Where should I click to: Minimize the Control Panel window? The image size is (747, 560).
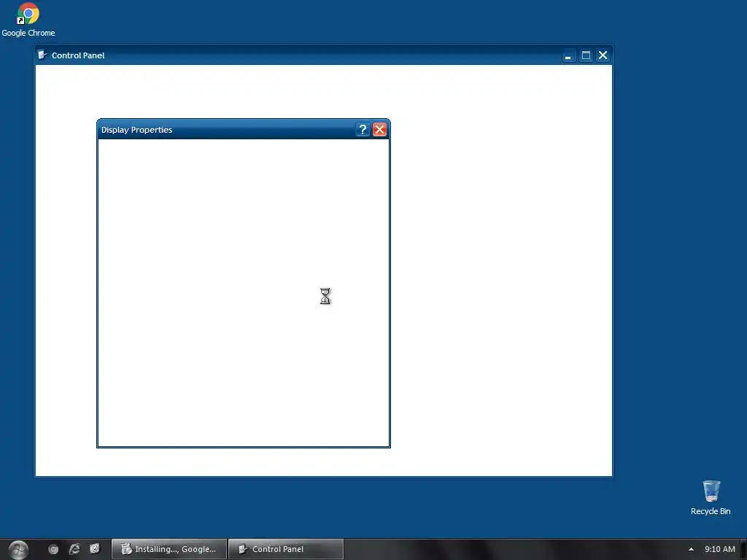point(568,55)
